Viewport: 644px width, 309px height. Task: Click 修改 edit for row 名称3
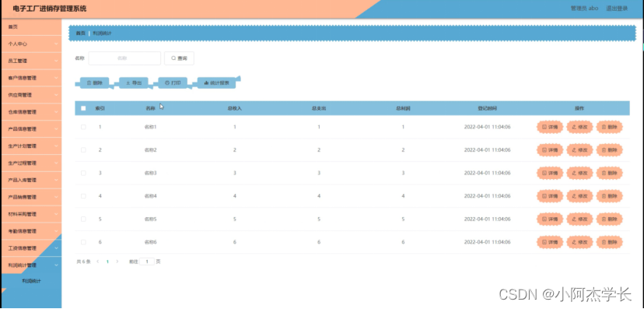tap(580, 173)
